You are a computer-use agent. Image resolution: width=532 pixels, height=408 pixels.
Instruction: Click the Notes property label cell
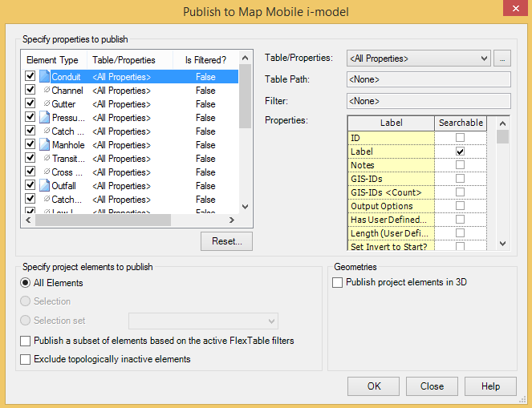click(x=392, y=165)
